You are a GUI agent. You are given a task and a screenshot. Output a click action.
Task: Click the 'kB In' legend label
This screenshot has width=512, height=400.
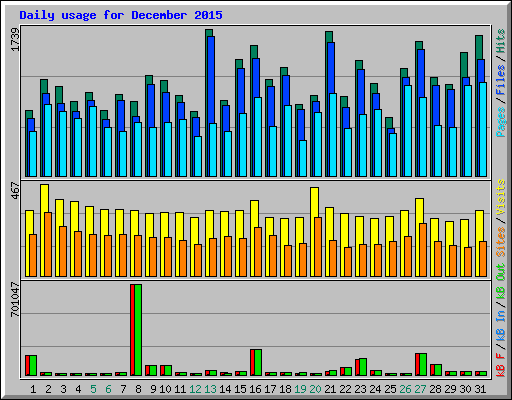point(501,322)
